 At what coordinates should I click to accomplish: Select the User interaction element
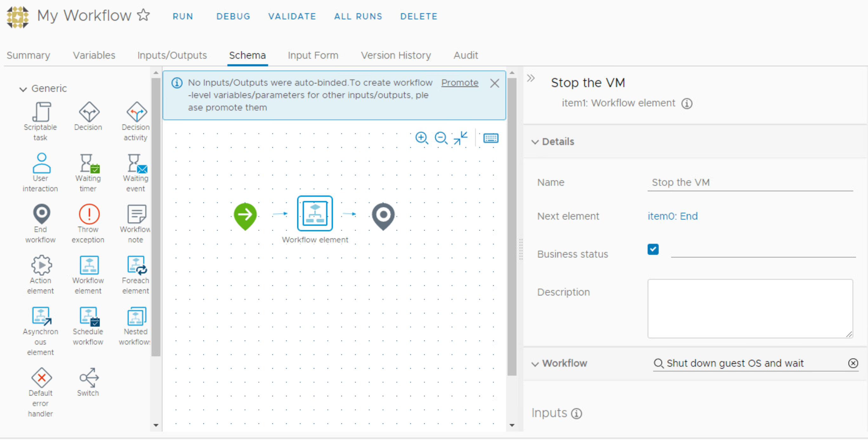41,163
